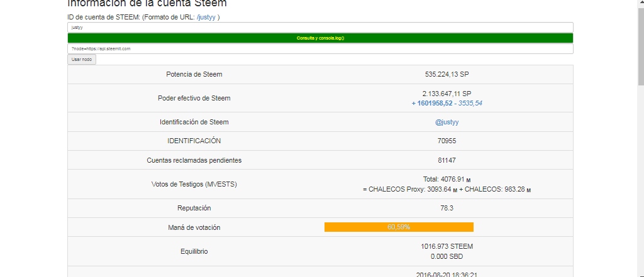The width and height of the screenshot is (644, 277).
Task: Click the Steem account ID input containing justyy
Action: coord(320,28)
